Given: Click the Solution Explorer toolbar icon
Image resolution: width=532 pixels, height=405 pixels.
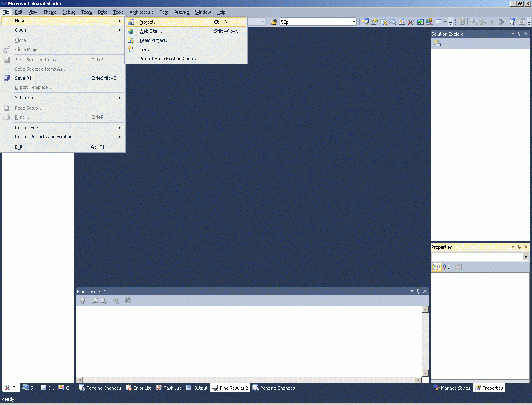Looking at the screenshot, I should tap(365, 22).
